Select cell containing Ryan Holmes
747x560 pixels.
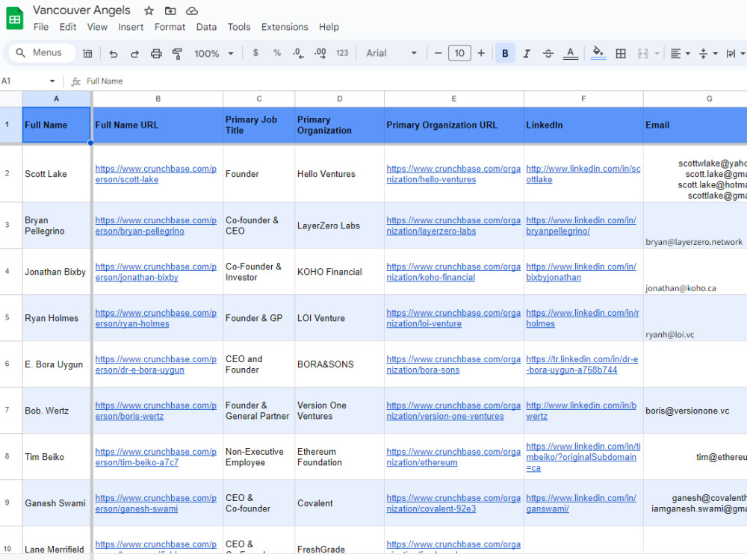pyautogui.click(x=56, y=317)
